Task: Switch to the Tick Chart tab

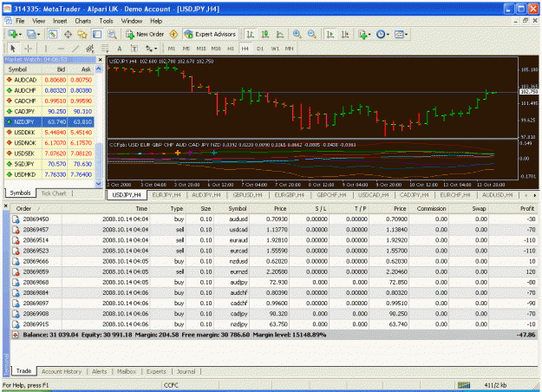Action: click(54, 193)
